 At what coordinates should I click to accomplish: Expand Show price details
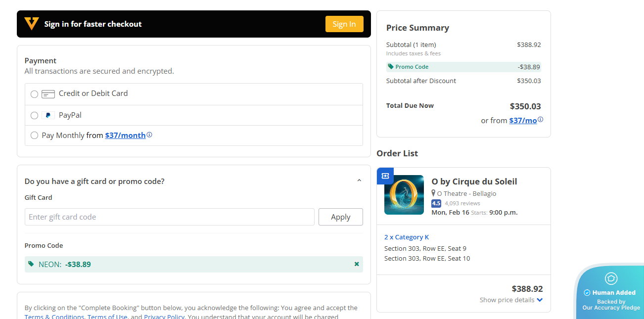[511, 300]
